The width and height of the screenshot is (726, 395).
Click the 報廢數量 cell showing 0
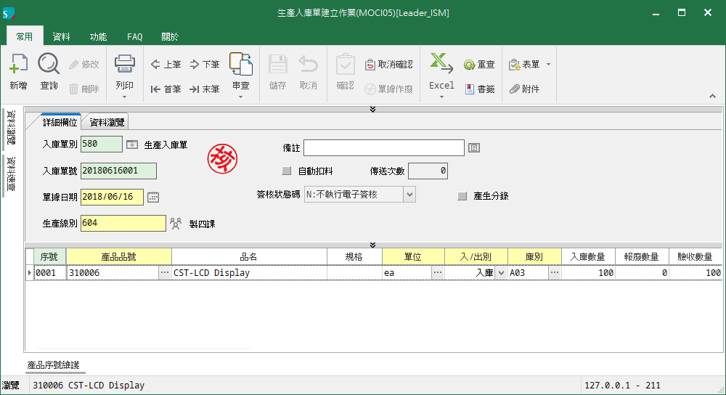pos(642,273)
